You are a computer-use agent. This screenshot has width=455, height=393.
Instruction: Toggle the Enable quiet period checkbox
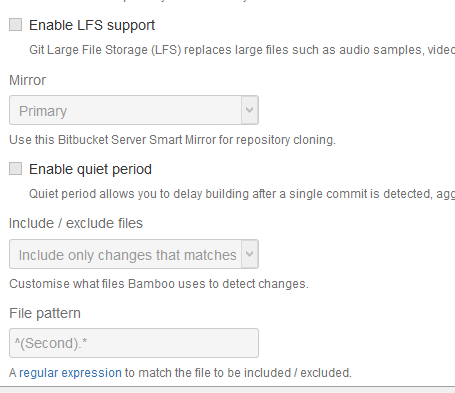(x=15, y=169)
